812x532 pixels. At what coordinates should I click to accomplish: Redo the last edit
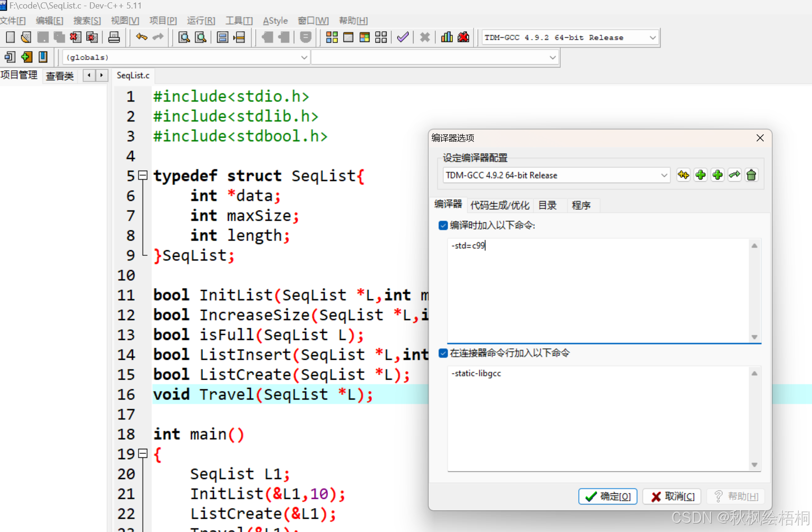click(x=158, y=37)
